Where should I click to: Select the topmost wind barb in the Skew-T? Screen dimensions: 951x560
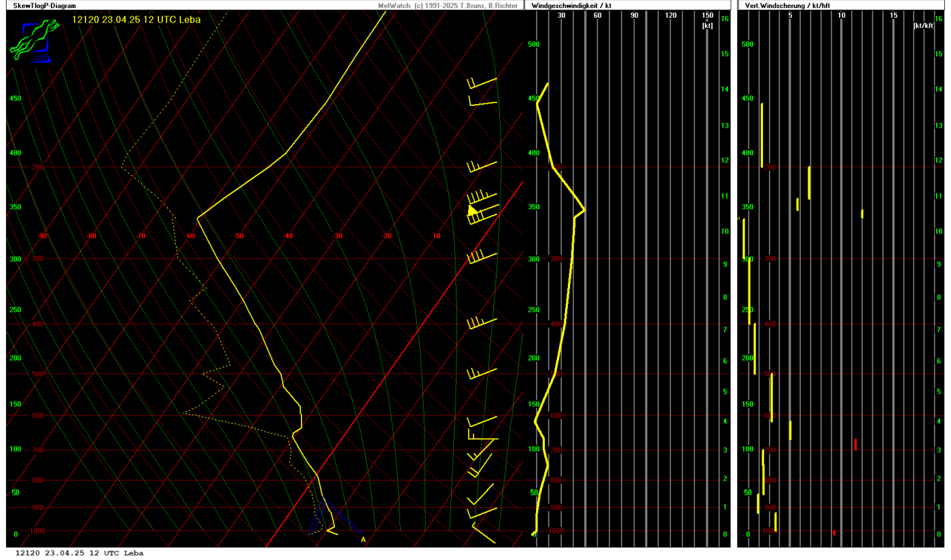[482, 83]
